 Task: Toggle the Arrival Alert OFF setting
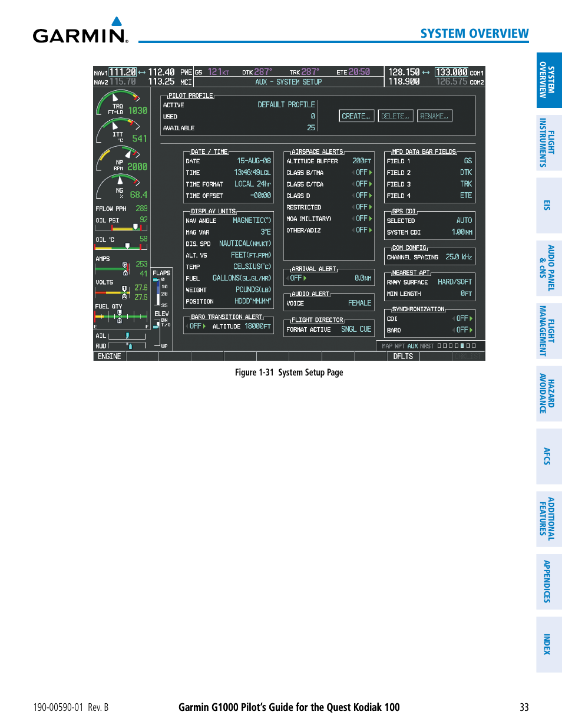[297, 278]
